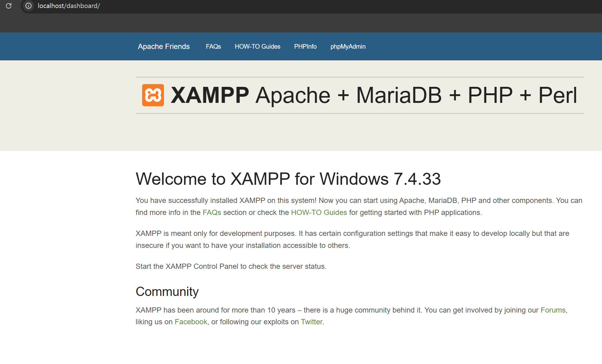Open phpMyAdmin in the navigation bar
The image size is (602, 364).
(x=348, y=47)
